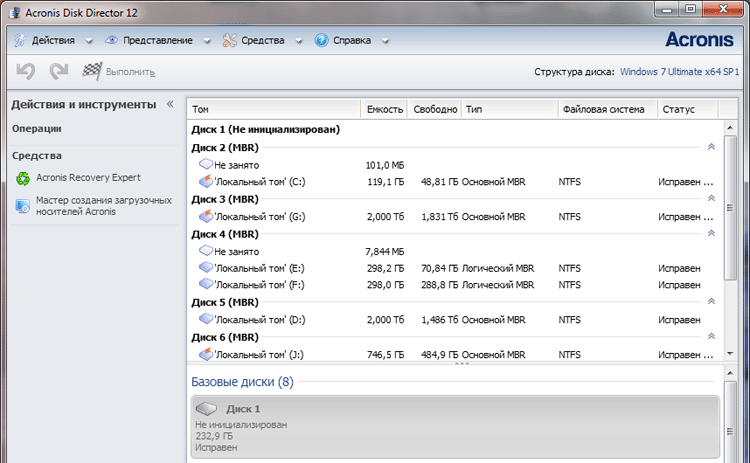Collapse the Диск 6 (MBR) group

coord(711,336)
